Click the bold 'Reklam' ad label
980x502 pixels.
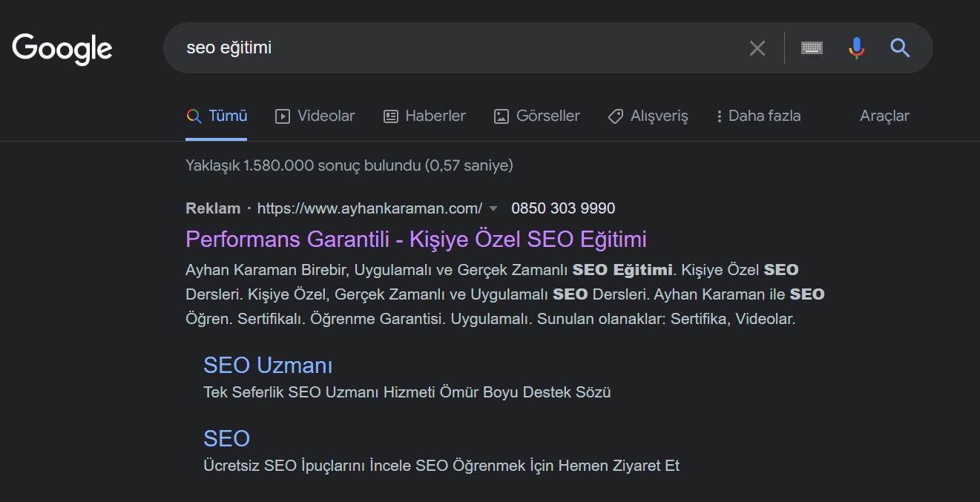[213, 208]
